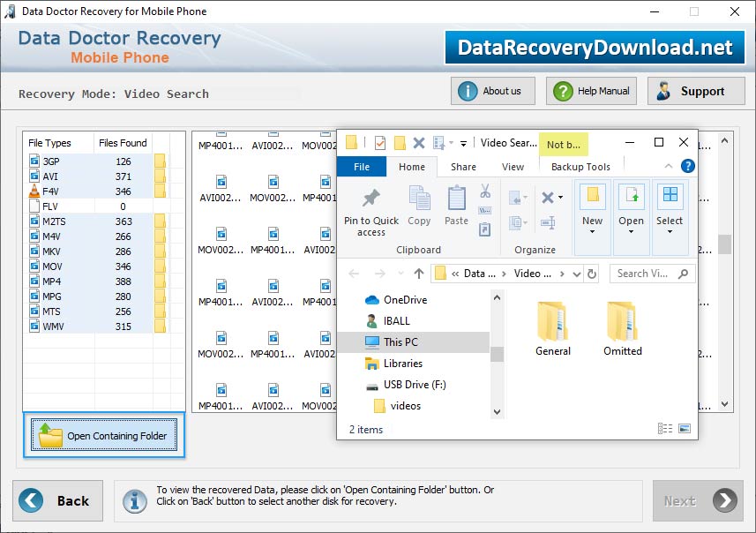Open the Delete dropdown arrow
756x533 pixels.
coord(560,198)
